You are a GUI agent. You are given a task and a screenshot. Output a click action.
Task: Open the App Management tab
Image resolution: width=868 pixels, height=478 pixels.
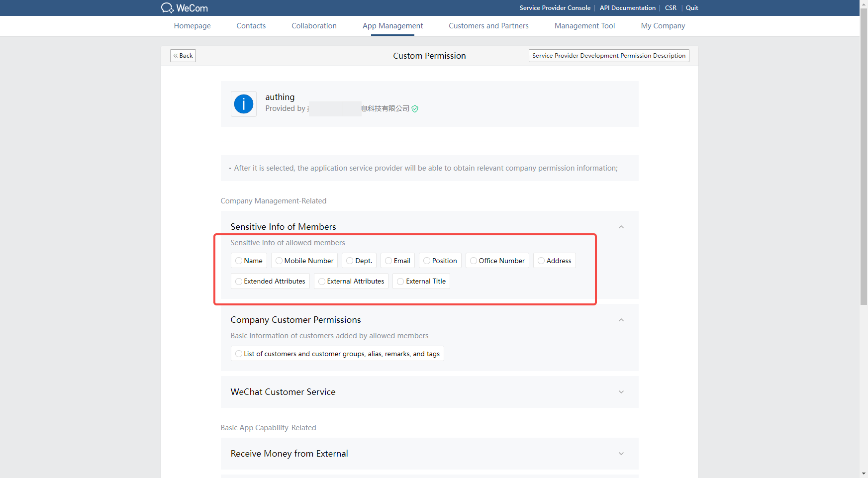(392, 26)
